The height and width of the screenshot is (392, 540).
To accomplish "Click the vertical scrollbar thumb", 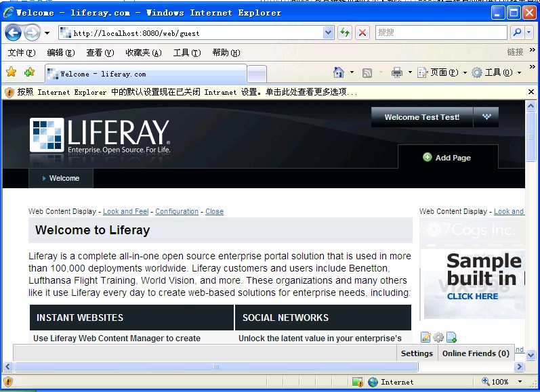I will coord(531,137).
